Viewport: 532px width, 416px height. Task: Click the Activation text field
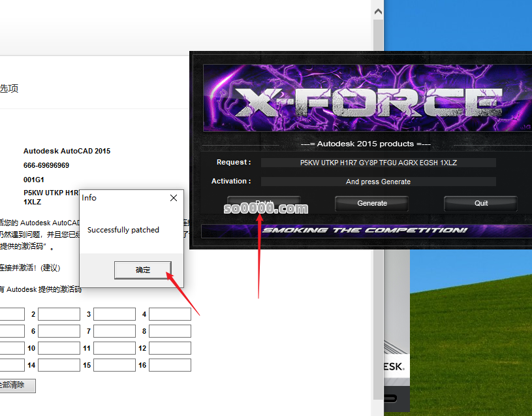click(x=378, y=182)
